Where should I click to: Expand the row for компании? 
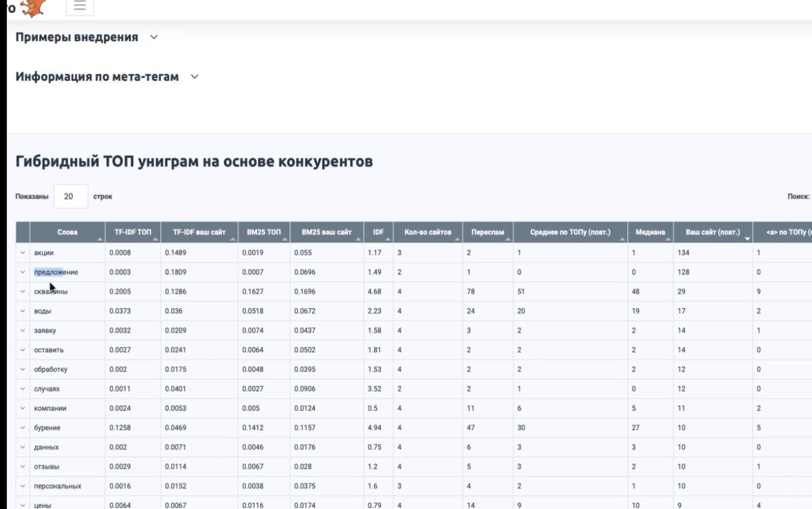pos(23,408)
